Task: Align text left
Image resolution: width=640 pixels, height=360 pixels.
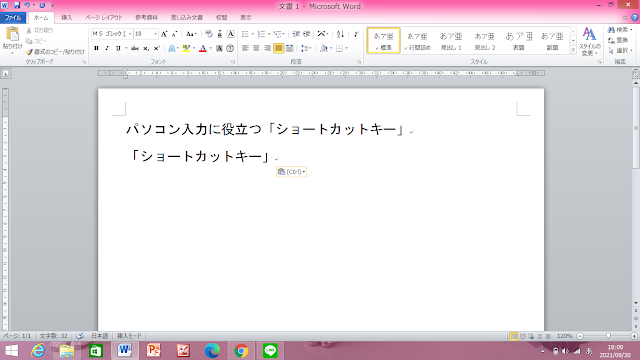Action: tap(245, 48)
